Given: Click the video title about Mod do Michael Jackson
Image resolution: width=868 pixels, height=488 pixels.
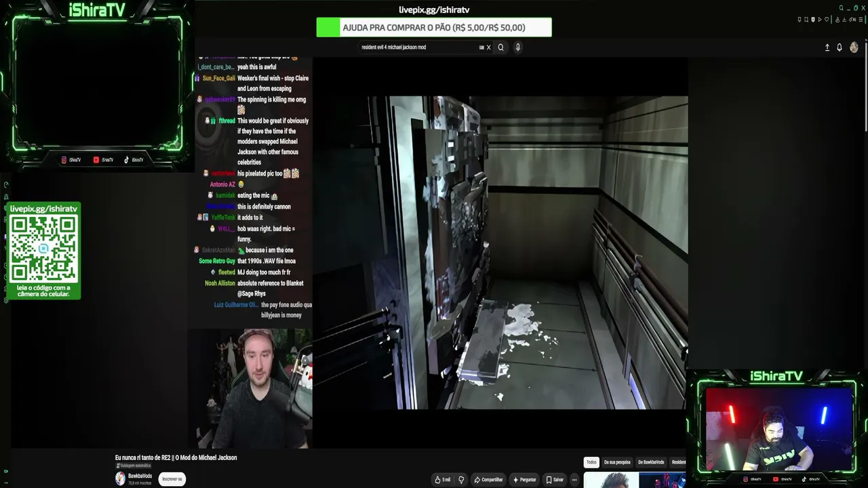Looking at the screenshot, I should 176,457.
